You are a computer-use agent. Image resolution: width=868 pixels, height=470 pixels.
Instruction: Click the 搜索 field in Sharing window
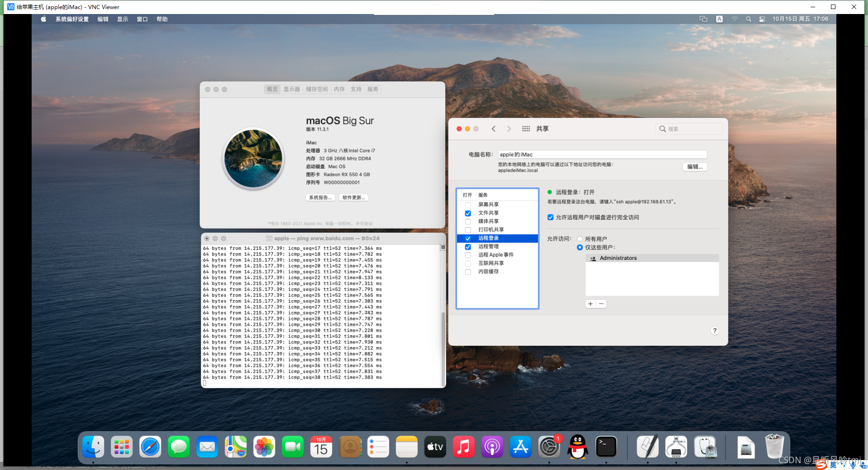689,129
